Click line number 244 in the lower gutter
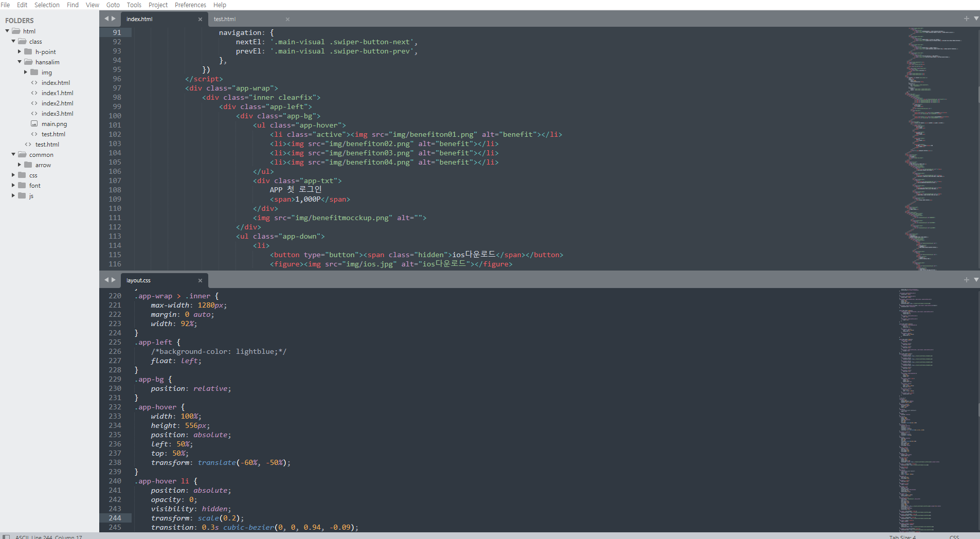The height and width of the screenshot is (539, 980). 115,518
